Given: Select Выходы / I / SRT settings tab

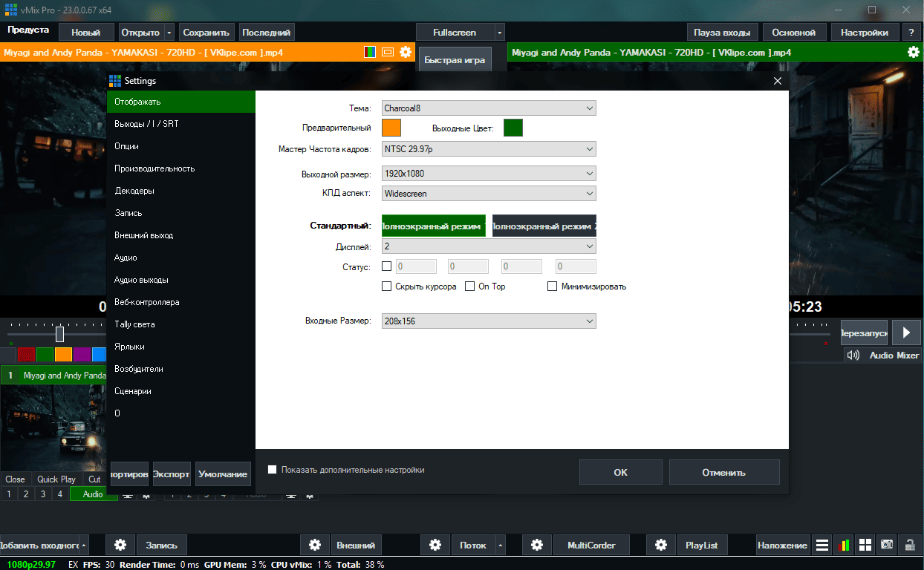Looking at the screenshot, I should coord(180,124).
